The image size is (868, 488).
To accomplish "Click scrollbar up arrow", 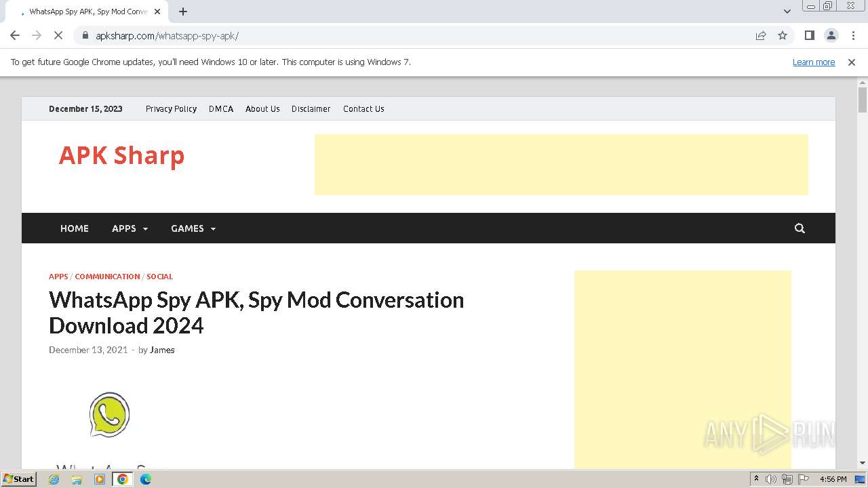I will point(863,81).
